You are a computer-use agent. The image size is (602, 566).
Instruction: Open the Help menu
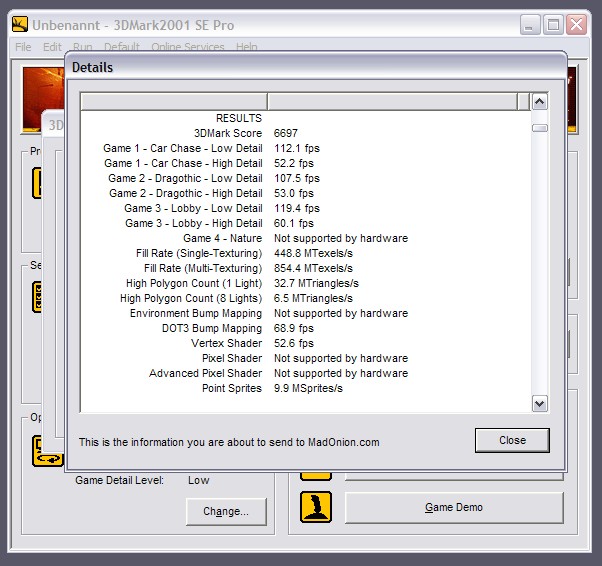[x=246, y=47]
